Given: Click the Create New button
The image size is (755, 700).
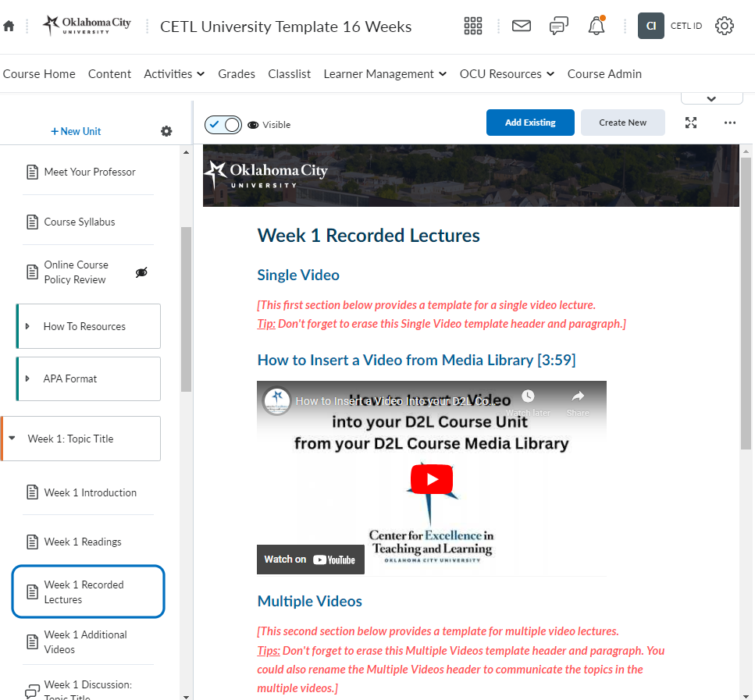Looking at the screenshot, I should [622, 123].
